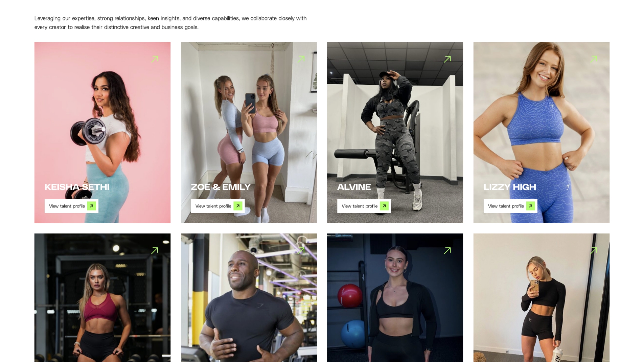The height and width of the screenshot is (362, 644).
Task: Open the card of man in black t-shirt
Action: coord(249,298)
